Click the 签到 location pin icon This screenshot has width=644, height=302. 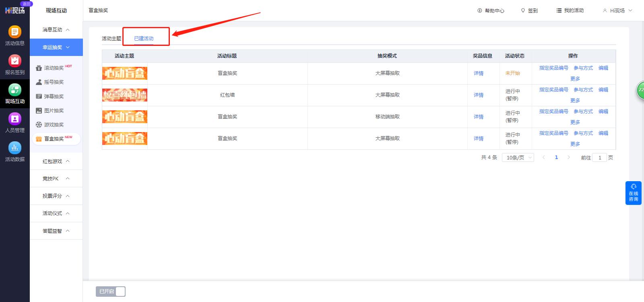(x=523, y=10)
